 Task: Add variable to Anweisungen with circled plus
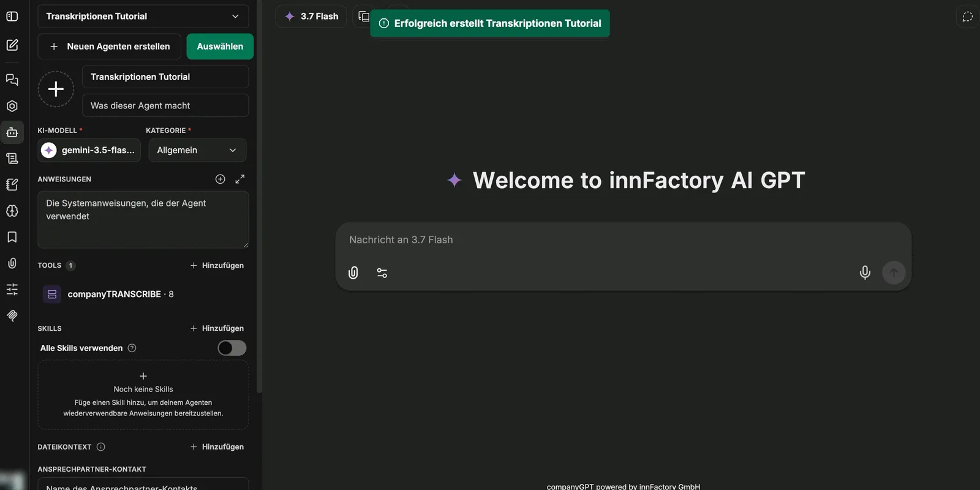click(221, 179)
